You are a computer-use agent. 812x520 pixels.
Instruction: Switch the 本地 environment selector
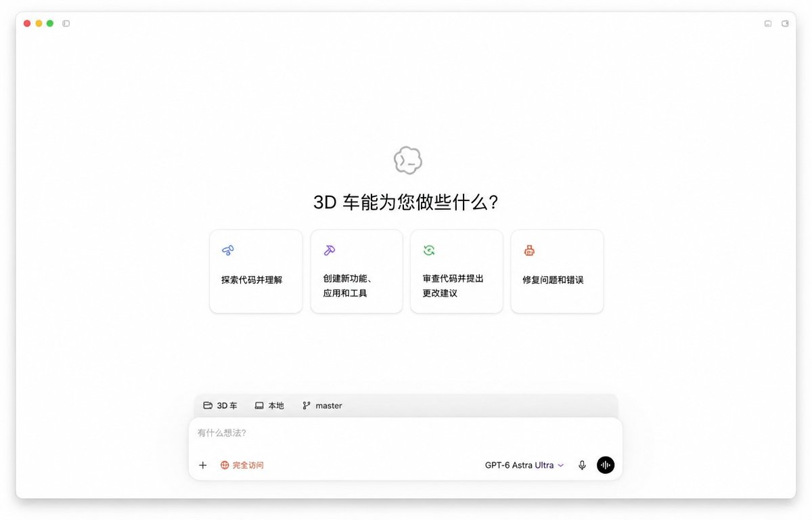(x=269, y=406)
